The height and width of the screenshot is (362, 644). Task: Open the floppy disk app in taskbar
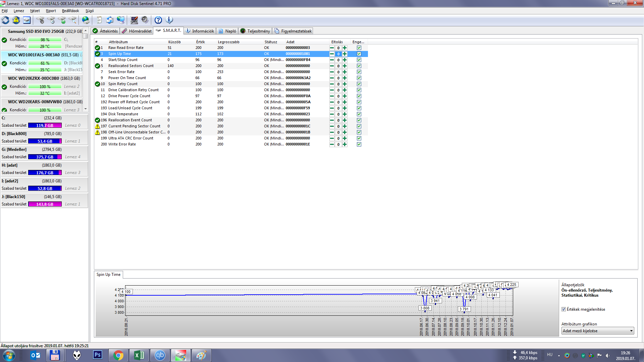pyautogui.click(x=55, y=355)
